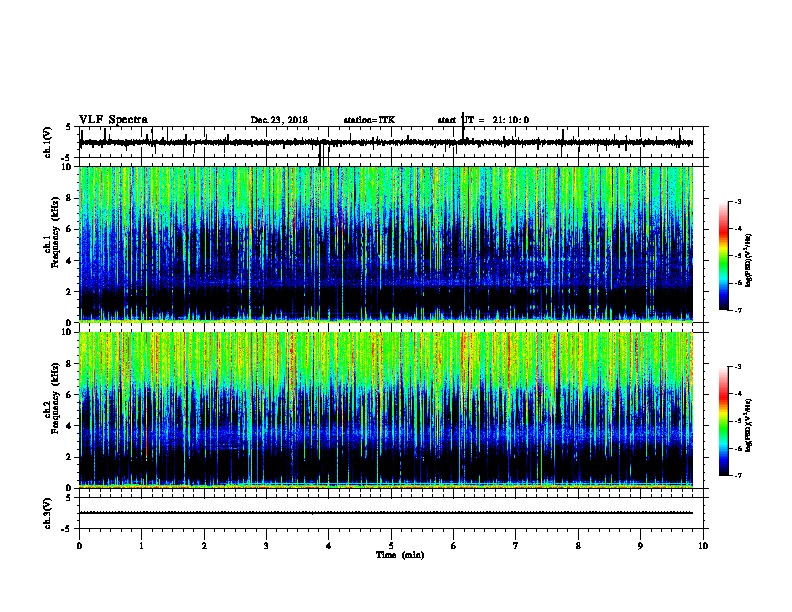792x612 pixels.
Task: Click time axis tick label '1'
Action: [x=141, y=546]
